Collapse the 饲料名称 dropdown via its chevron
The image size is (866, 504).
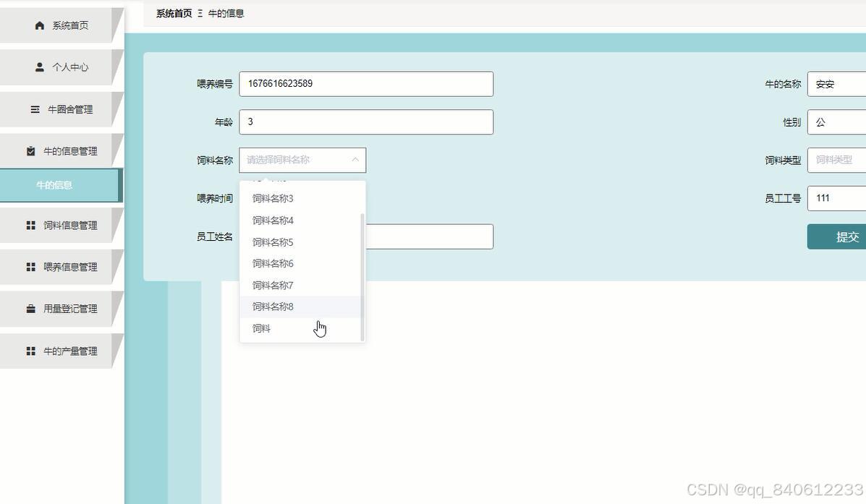click(x=355, y=160)
